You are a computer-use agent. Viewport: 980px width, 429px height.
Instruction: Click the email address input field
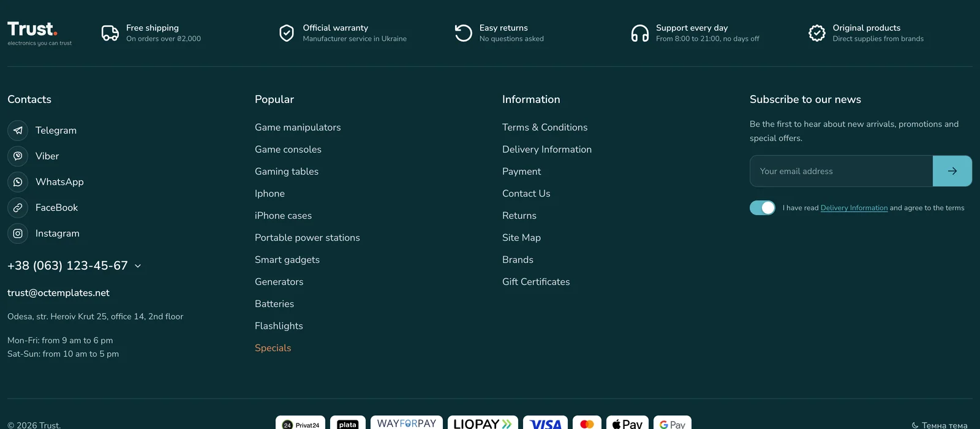point(842,171)
